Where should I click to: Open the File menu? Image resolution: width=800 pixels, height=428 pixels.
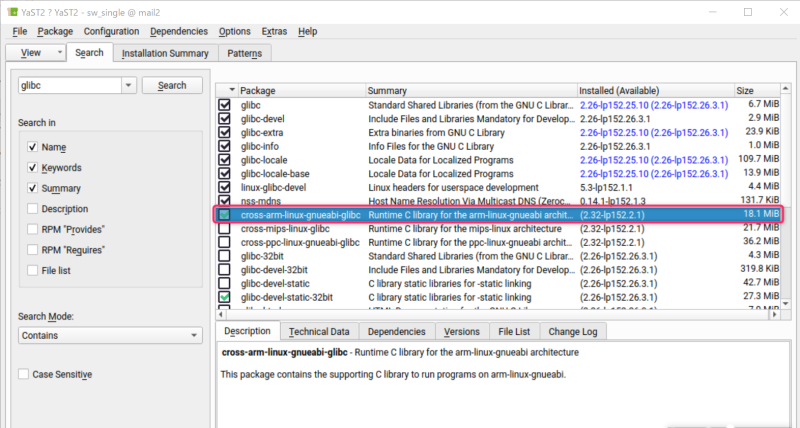point(19,31)
